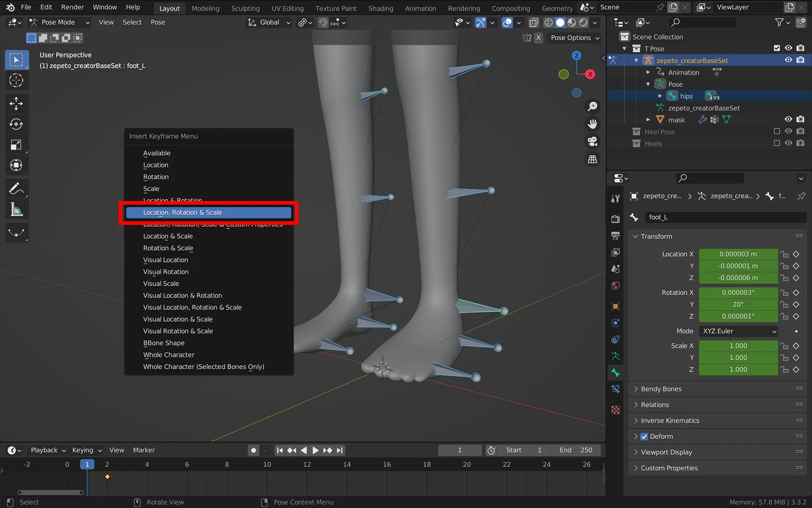Choose Visual Rotation keyframe option

pos(209,272)
